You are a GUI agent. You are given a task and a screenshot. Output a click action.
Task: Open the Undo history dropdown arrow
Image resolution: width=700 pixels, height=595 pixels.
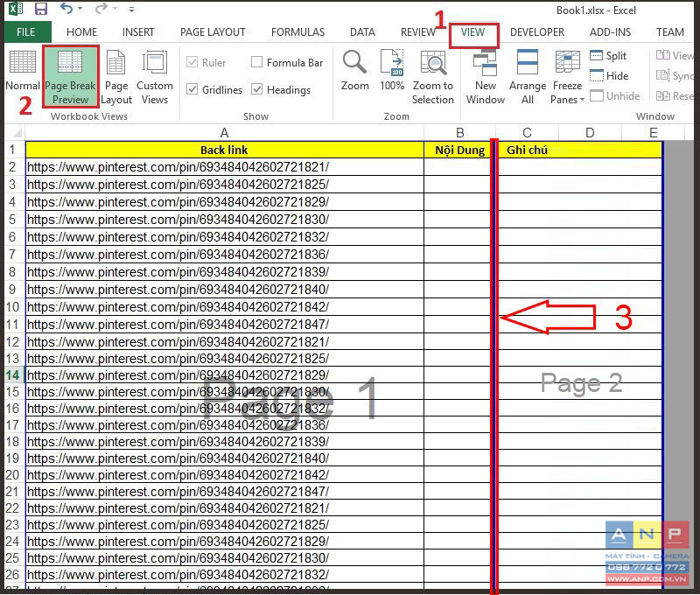80,9
